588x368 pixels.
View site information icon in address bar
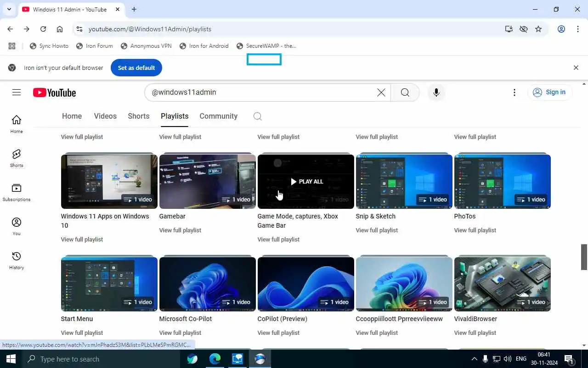point(79,29)
